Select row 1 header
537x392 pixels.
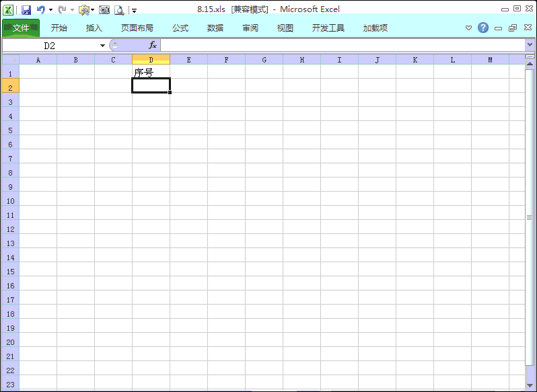point(11,71)
